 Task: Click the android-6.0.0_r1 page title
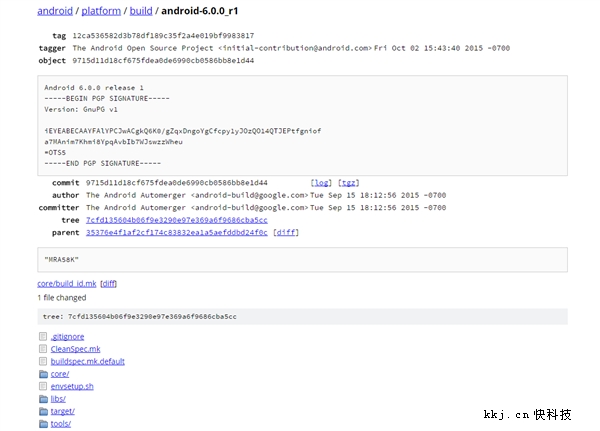[x=200, y=11]
